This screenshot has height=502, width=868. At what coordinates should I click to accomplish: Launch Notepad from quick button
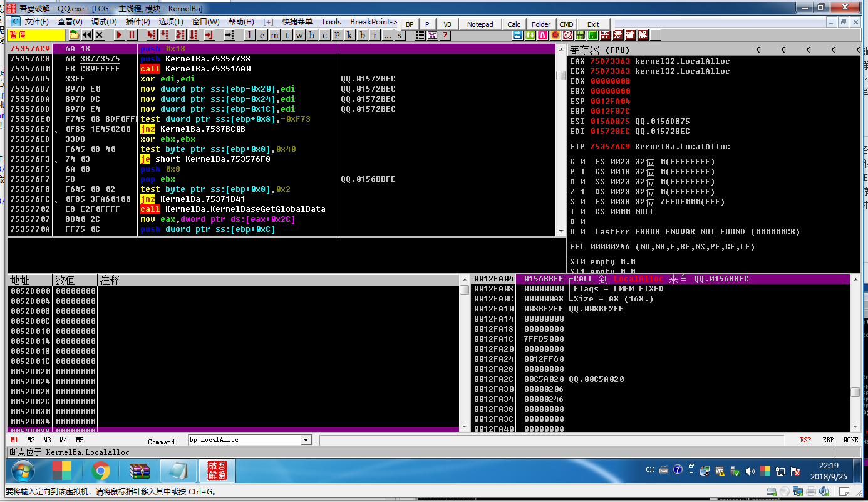[x=480, y=24]
